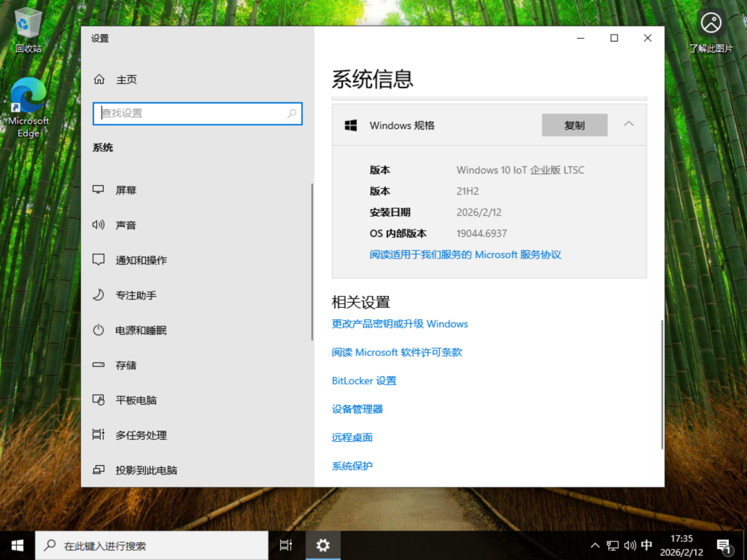
Task: Open Task View on the taskbar
Action: coord(286,545)
